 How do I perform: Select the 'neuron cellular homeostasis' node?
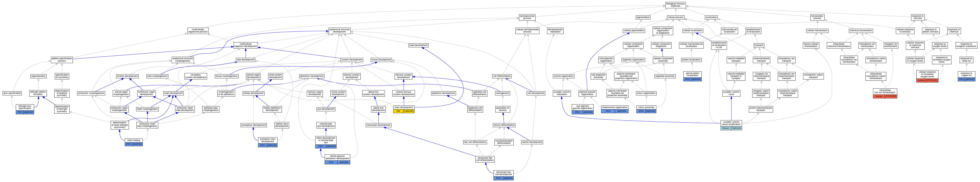(x=811, y=45)
